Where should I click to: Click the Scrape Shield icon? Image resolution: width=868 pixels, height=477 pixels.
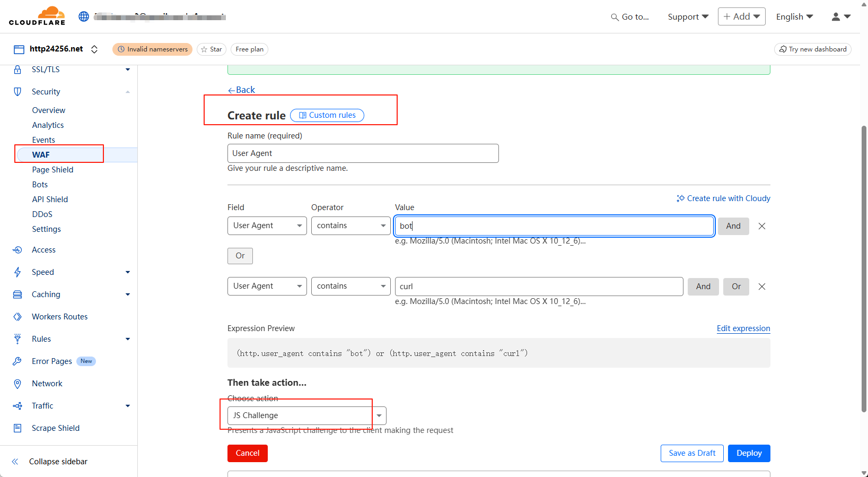[17, 428]
